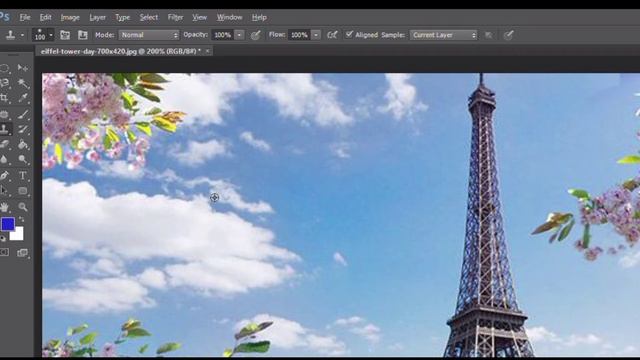Open the View menu
This screenshot has width=640, height=360.
tap(200, 18)
